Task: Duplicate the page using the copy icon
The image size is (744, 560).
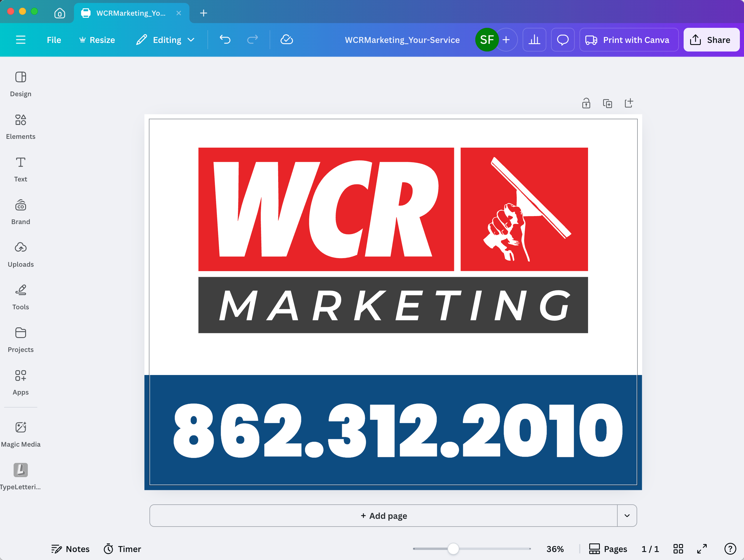Action: 608,103
